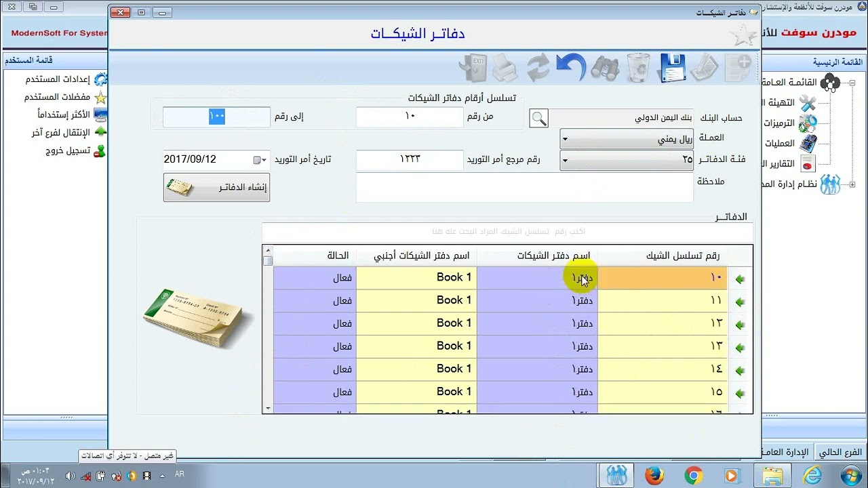Click the Edit notepad pencil icon
868x488 pixels.
click(705, 68)
